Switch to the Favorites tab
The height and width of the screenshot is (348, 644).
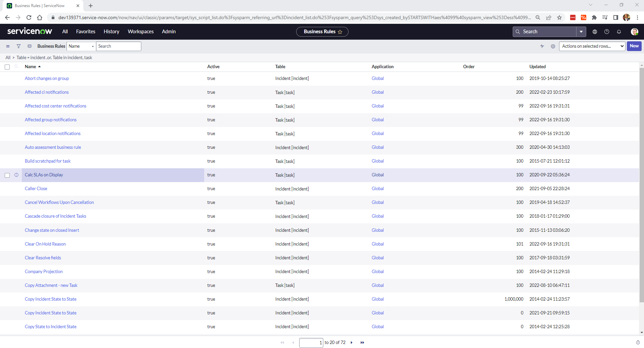[86, 31]
